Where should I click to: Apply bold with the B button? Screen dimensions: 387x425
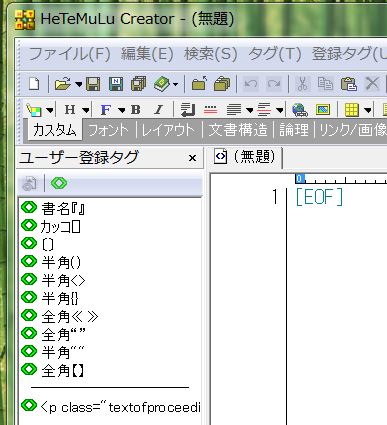(x=136, y=110)
